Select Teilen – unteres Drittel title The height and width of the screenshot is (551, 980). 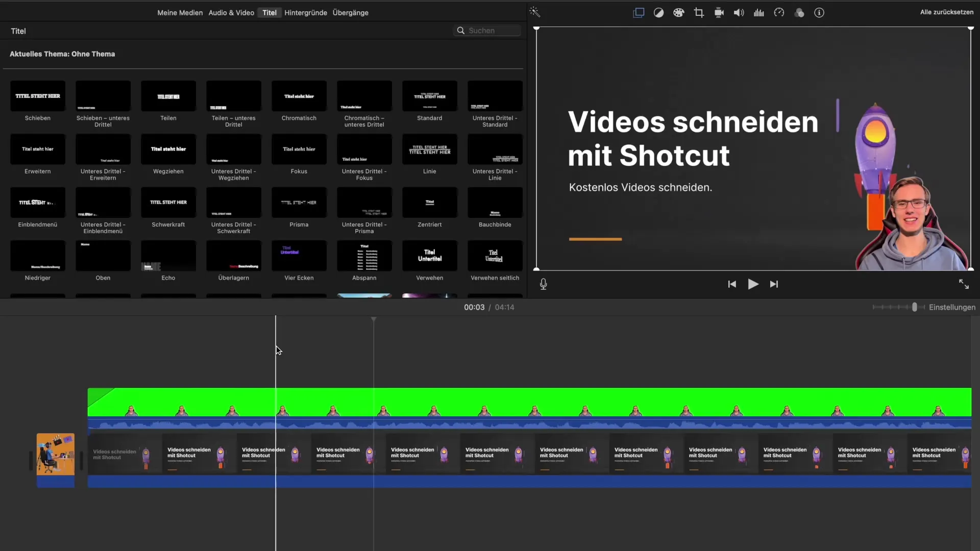tap(234, 96)
